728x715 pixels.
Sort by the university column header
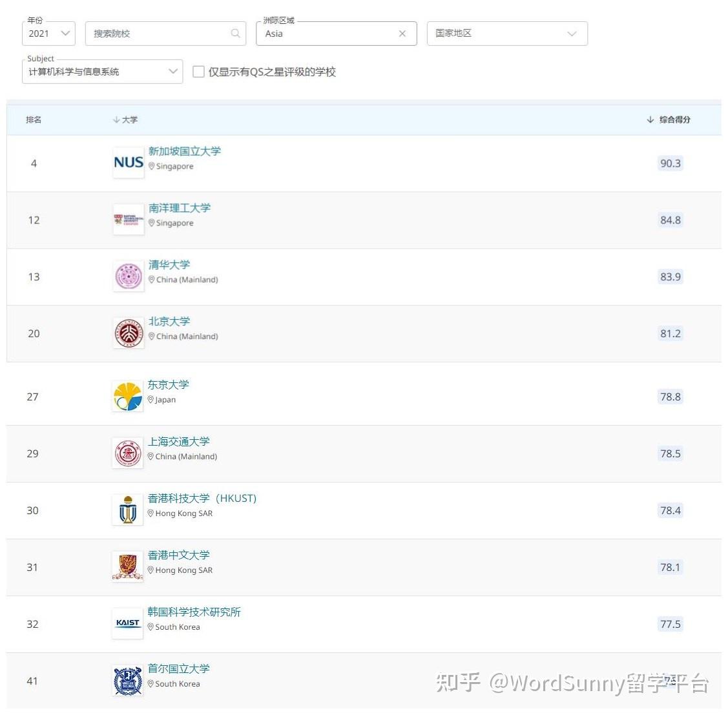click(125, 119)
